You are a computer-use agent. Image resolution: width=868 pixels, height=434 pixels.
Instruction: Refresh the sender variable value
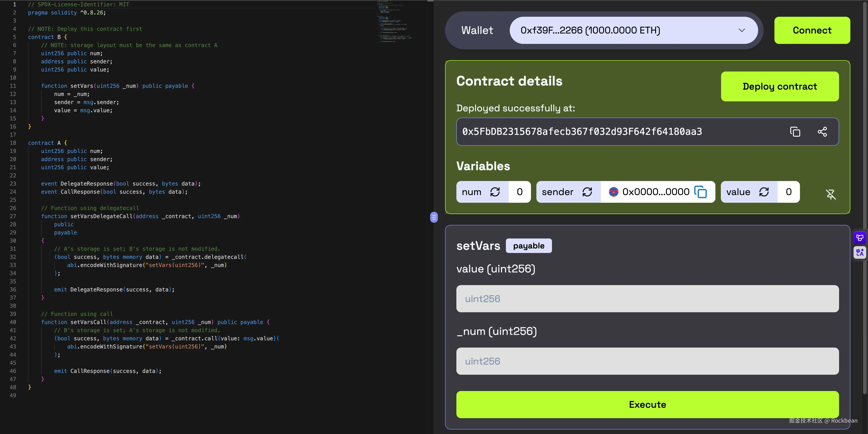pos(587,191)
